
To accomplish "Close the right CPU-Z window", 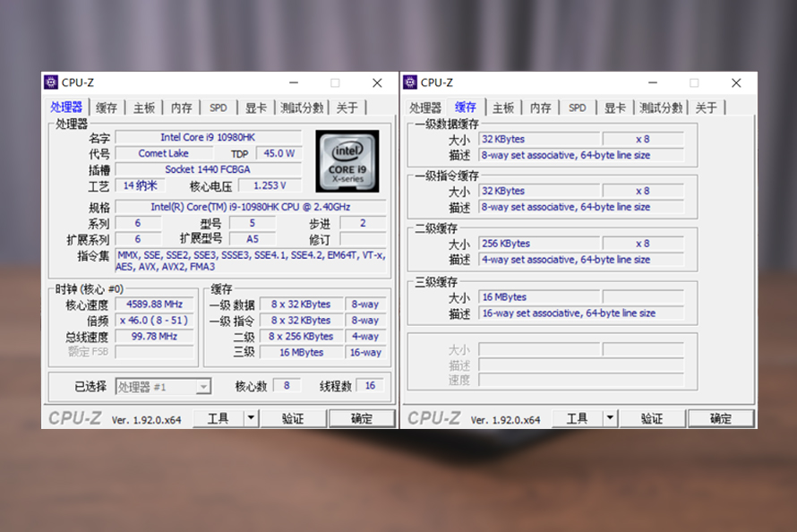I will pyautogui.click(x=735, y=82).
